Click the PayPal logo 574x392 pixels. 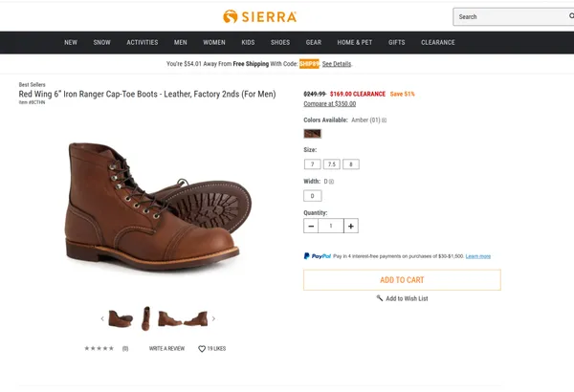pyautogui.click(x=317, y=256)
